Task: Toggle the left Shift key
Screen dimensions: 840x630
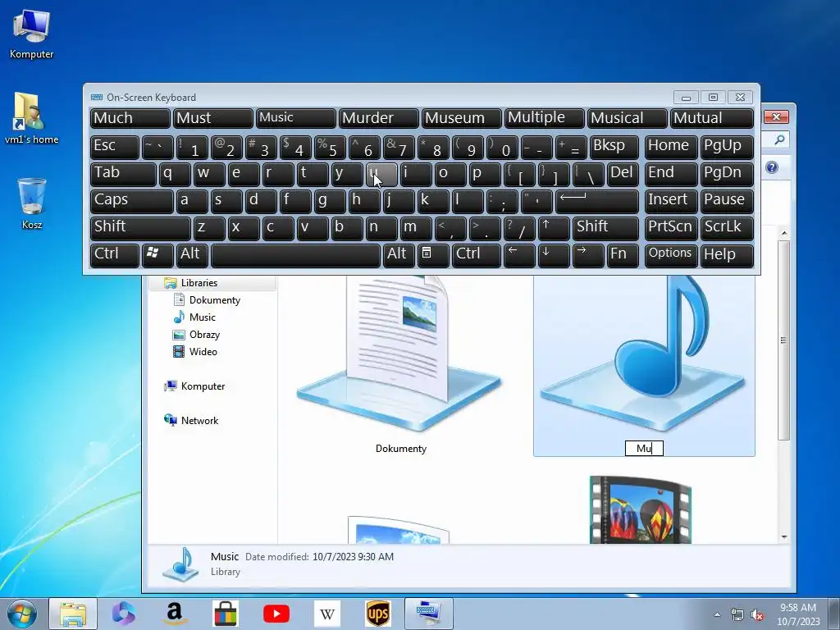Action: tap(140, 228)
